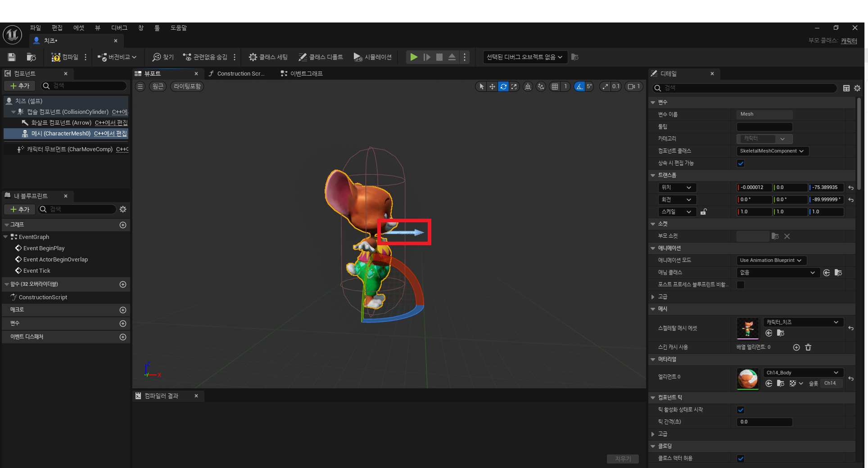Screen dimensions: 868x468
Task: Click the Components panel search field
Action: point(84,86)
